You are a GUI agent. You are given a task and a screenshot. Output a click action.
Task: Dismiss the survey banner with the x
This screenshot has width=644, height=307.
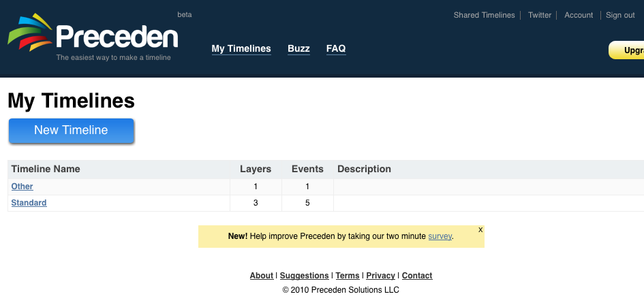point(480,230)
